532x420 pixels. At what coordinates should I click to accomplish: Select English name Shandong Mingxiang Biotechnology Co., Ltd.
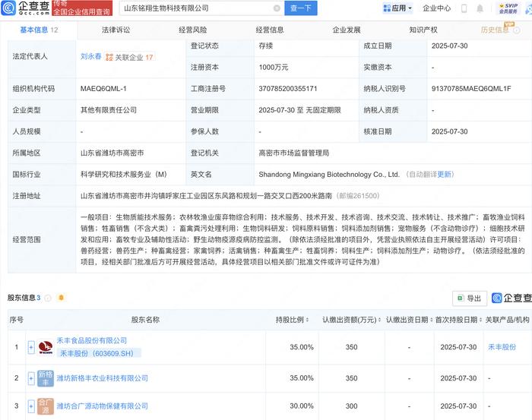[329, 174]
